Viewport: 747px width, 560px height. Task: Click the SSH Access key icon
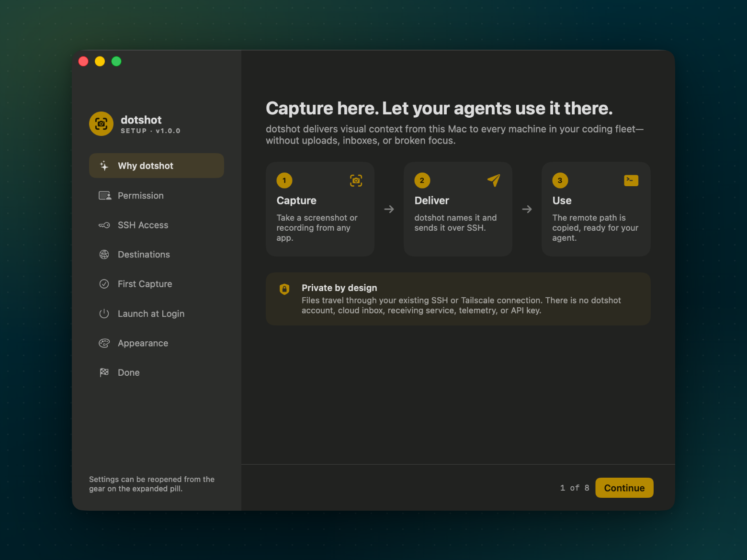pyautogui.click(x=104, y=225)
